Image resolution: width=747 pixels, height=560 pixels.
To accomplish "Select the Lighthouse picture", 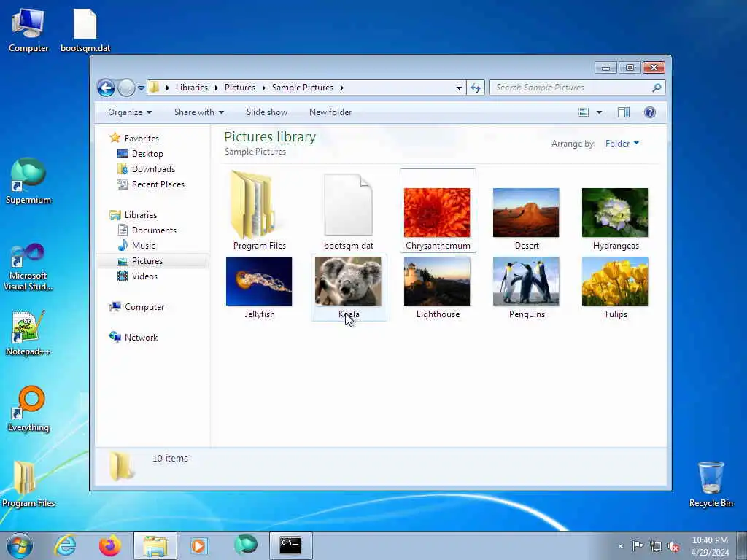I will tap(438, 287).
